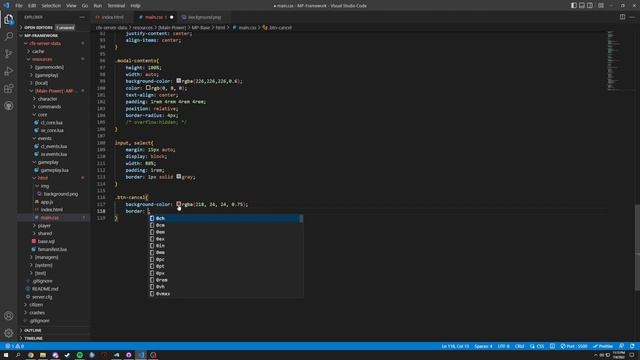Click the errors and warnings status indicator
The image size is (640, 360).
15,346
